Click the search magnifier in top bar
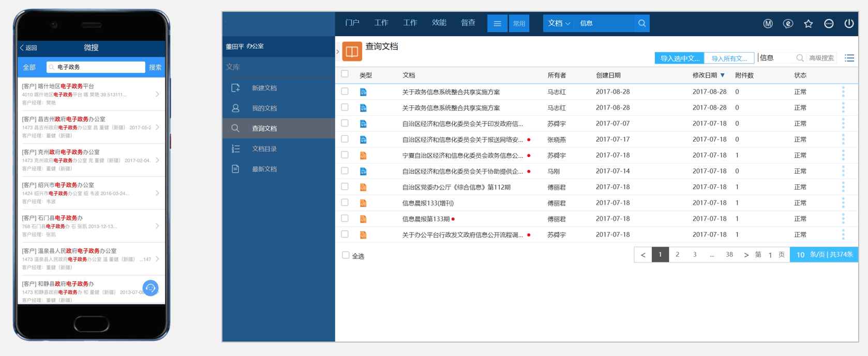This screenshot has height=356, width=868. coord(642,23)
